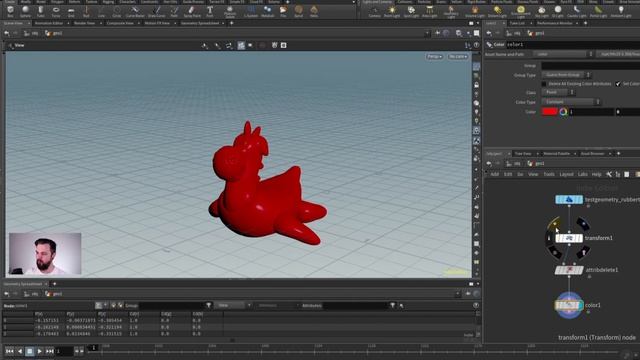
Task: Click the current frame number field
Action: click(x=64, y=351)
